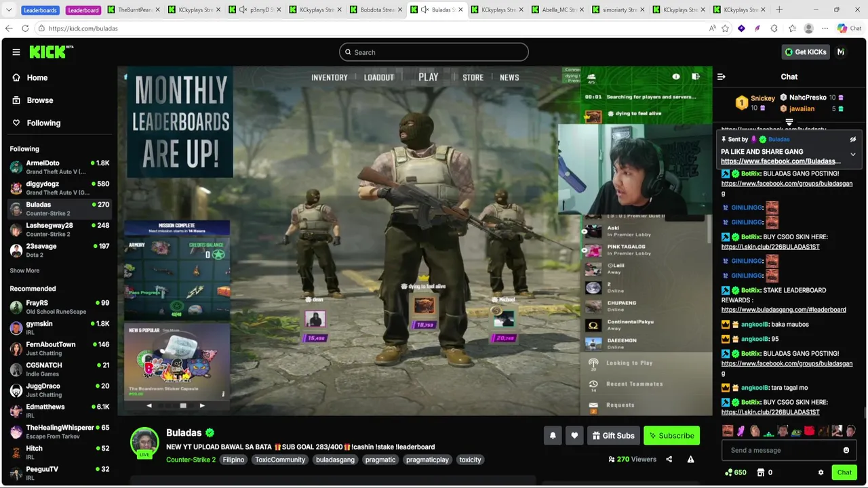Click the Kick logo

51,52
